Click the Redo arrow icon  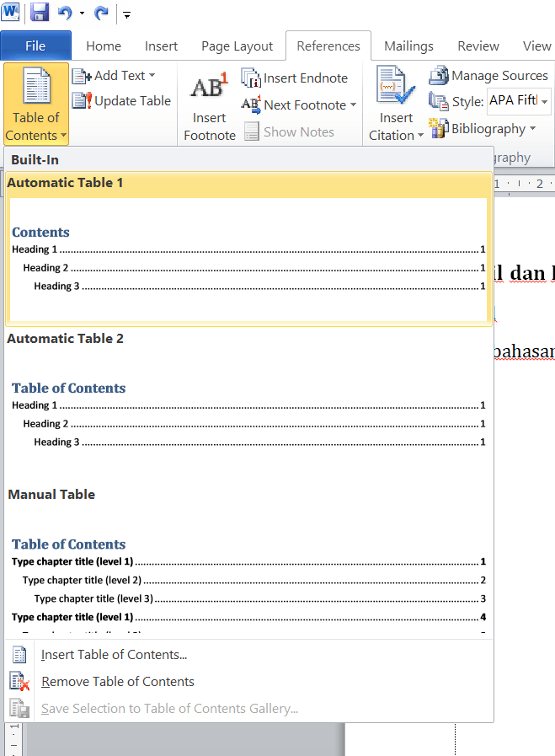coord(101,13)
